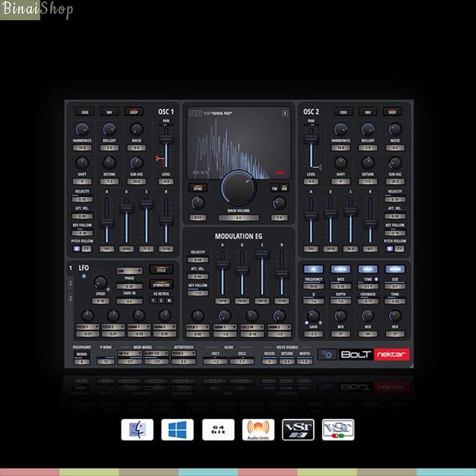Click the next preset arrow in the display
Image resolution: width=476 pixels, height=476 pixels.
pyautogui.click(x=198, y=113)
